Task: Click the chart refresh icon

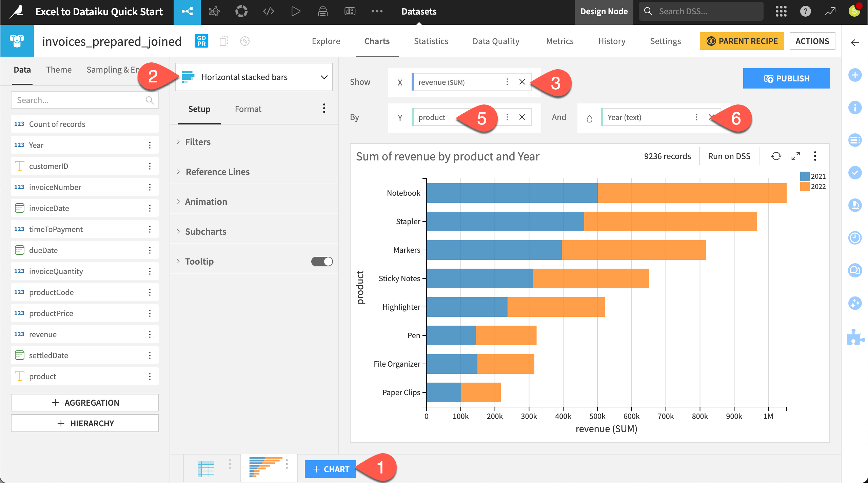Action: [x=776, y=156]
